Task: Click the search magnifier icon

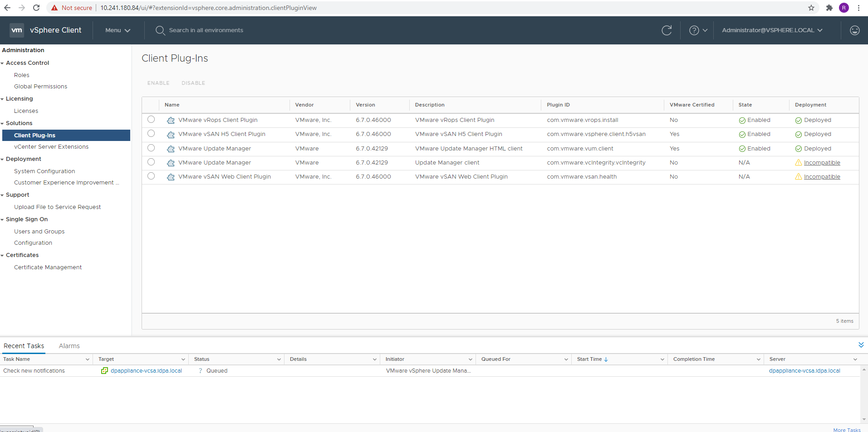Action: tap(160, 30)
